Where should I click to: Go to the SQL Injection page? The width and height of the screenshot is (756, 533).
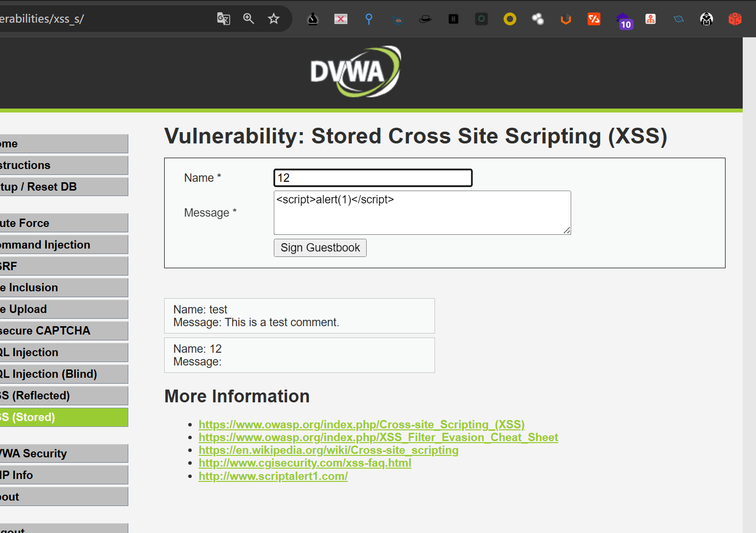(64, 352)
